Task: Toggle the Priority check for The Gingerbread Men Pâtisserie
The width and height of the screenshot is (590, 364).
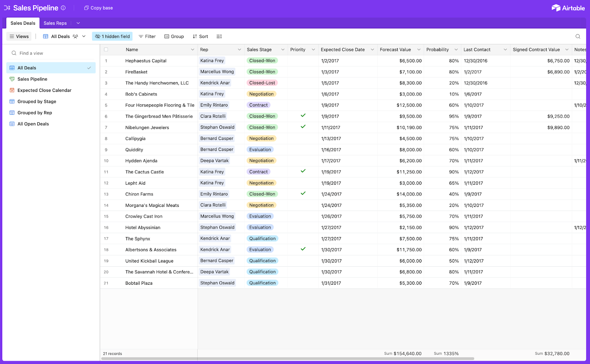Action: (303, 115)
